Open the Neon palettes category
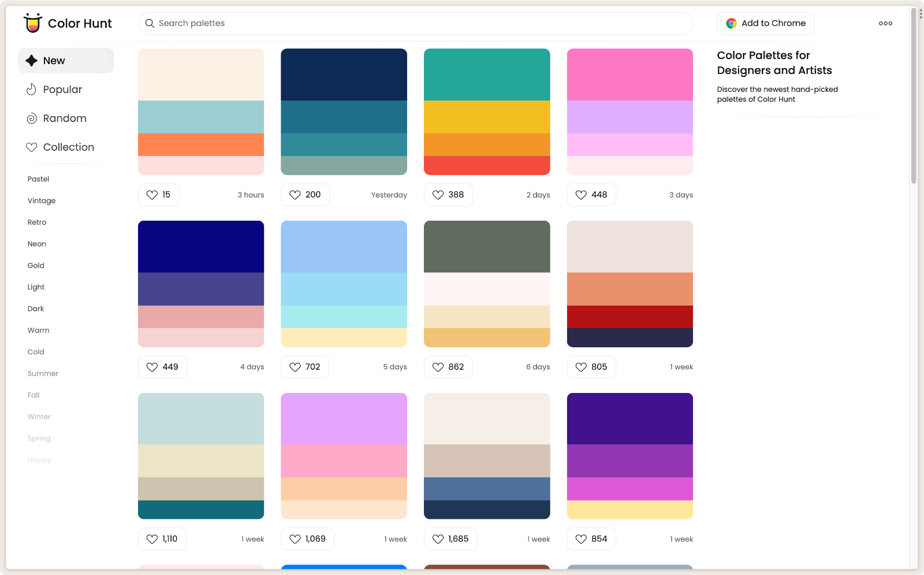This screenshot has height=575, width=924. tap(36, 243)
